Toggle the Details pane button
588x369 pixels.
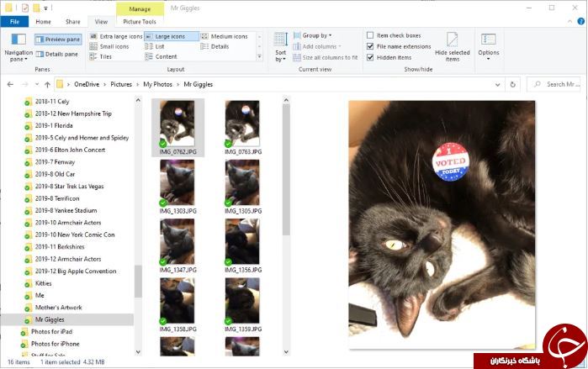point(57,55)
